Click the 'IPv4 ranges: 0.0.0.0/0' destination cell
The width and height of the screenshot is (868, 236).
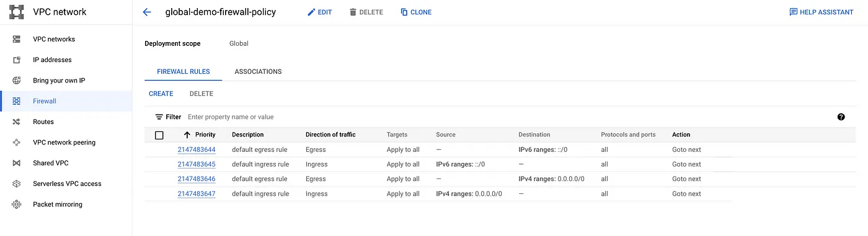[x=552, y=179]
